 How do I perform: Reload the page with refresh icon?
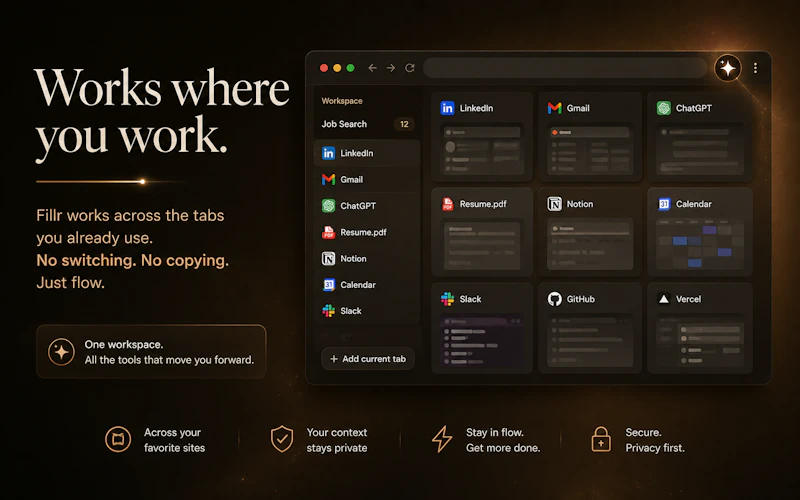(410, 68)
